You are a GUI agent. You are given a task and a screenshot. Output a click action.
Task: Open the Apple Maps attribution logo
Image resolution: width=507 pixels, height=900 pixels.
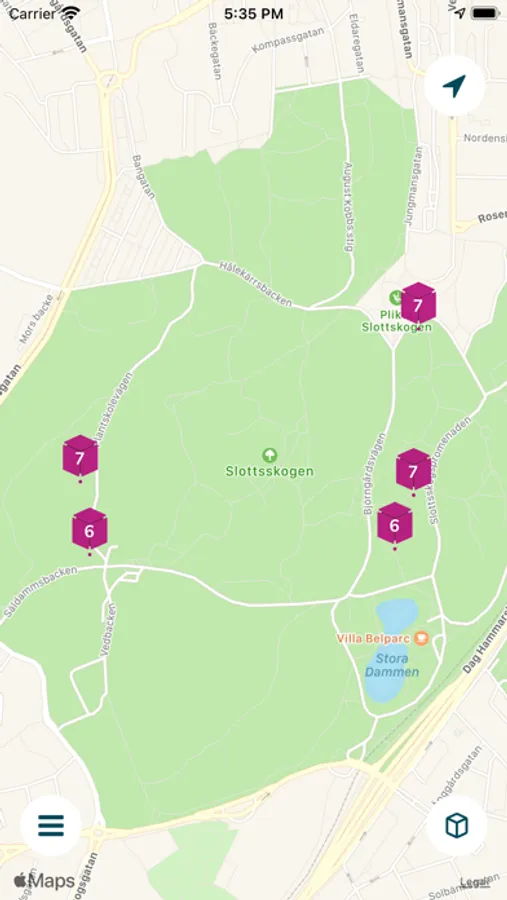(44, 880)
